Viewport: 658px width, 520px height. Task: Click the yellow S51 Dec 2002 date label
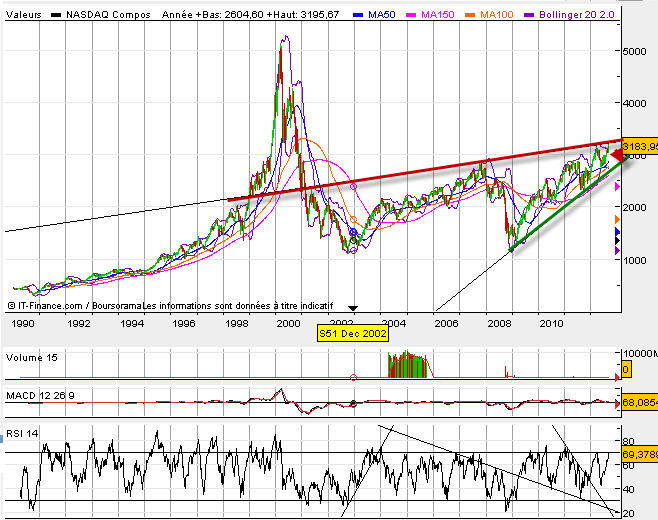(352, 332)
